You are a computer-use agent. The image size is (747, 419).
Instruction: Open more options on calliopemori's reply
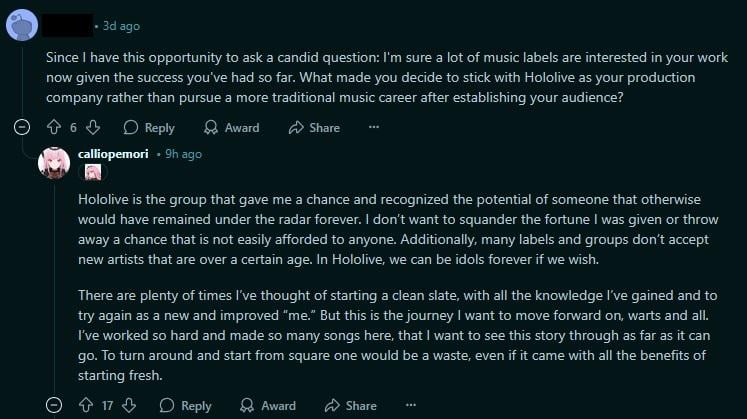411,405
